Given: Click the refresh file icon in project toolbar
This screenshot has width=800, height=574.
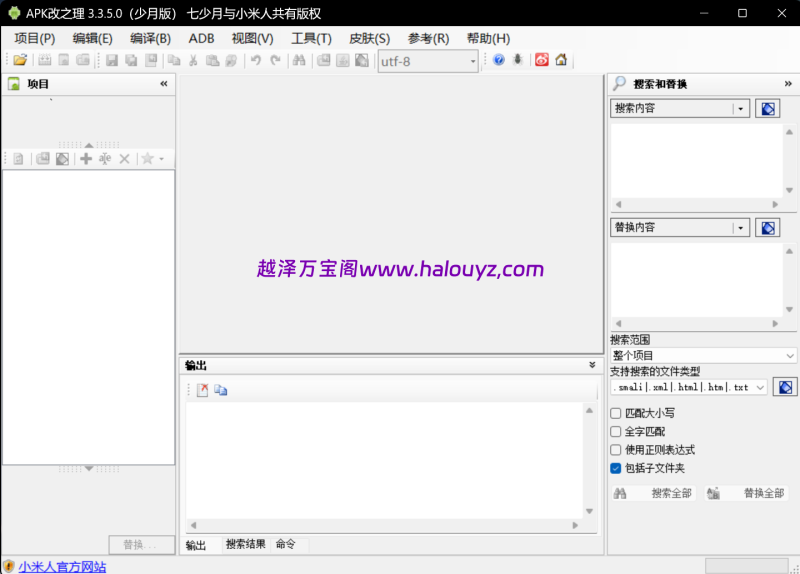Looking at the screenshot, I should (18, 159).
